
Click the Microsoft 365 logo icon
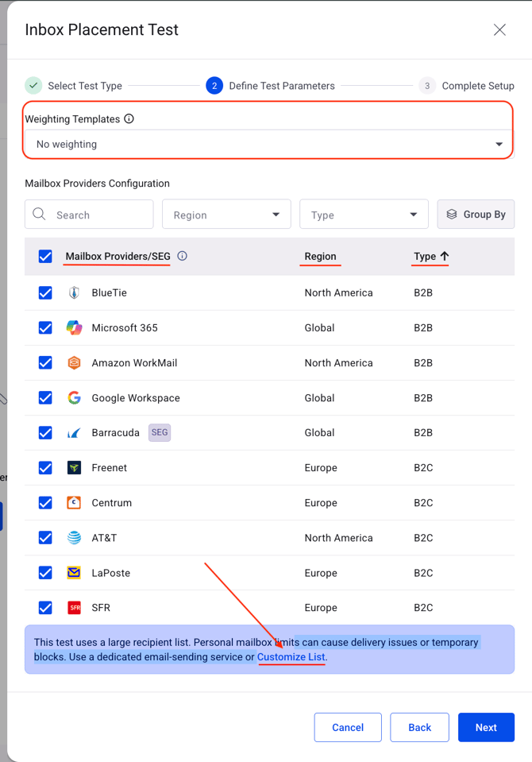(x=74, y=327)
